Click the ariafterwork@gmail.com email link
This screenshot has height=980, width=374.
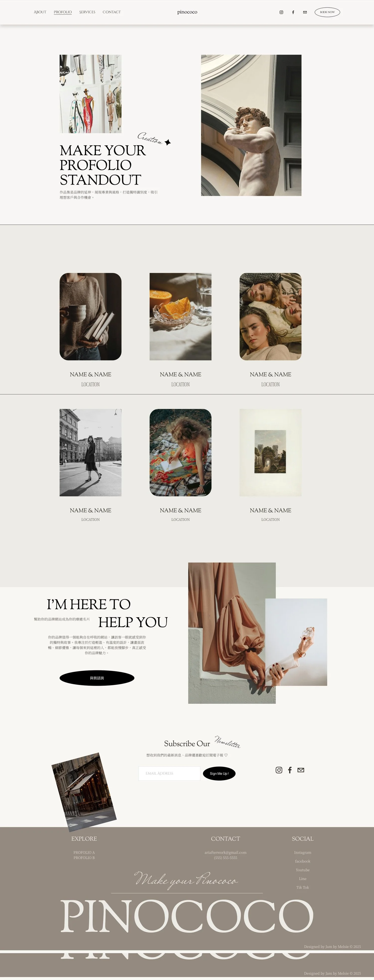(225, 852)
